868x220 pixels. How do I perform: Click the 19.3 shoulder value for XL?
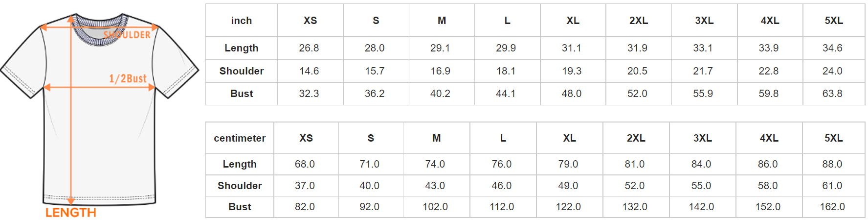point(572,71)
